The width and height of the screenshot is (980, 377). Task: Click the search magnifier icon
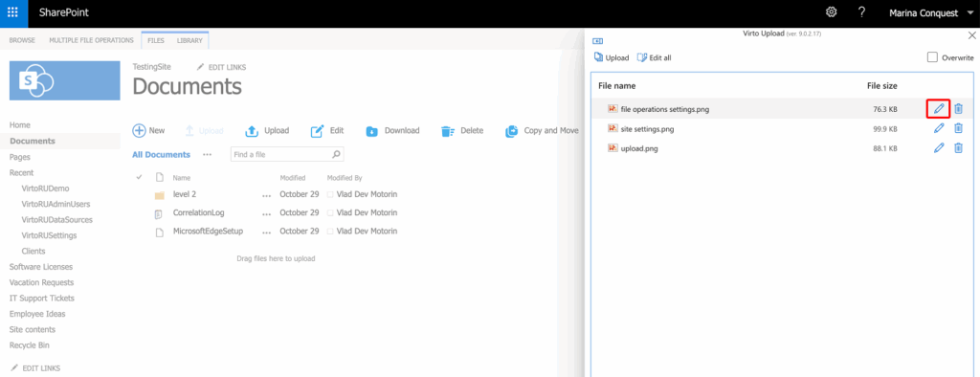(x=336, y=154)
